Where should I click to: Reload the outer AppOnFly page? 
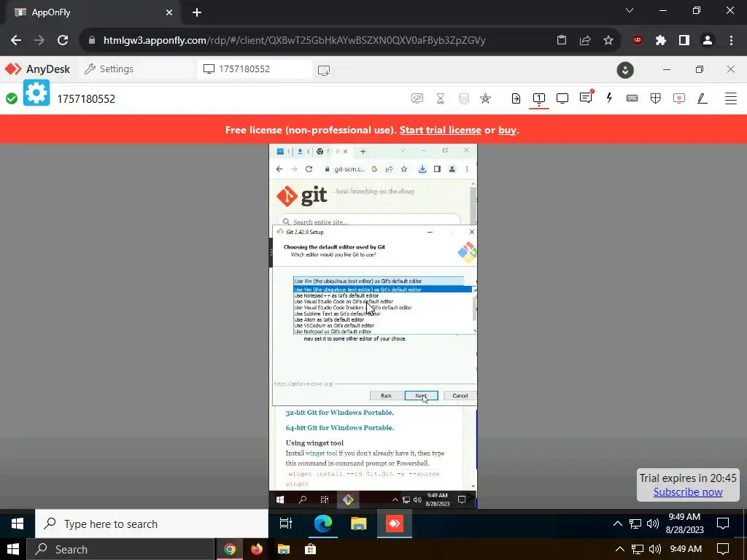(63, 40)
